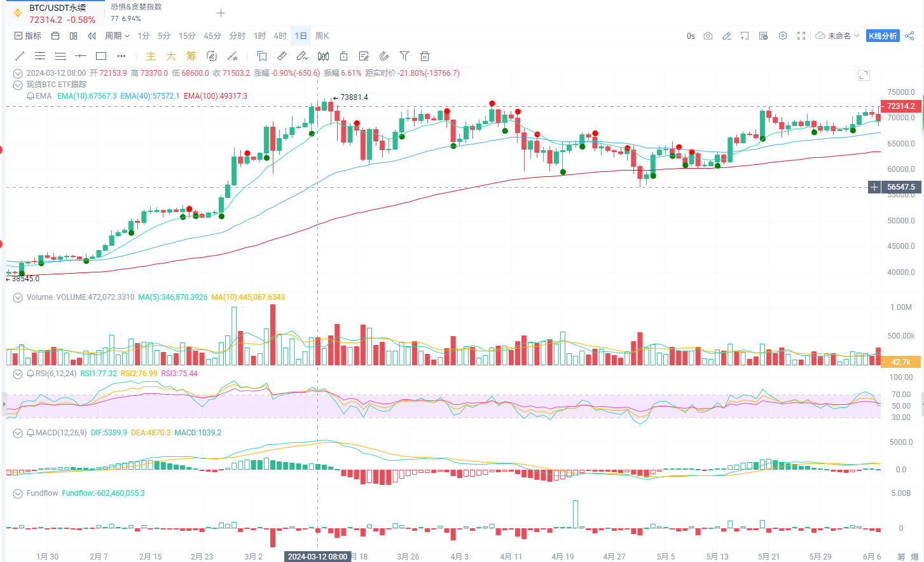Toggle MACD alert bell icon
Viewport: 924px width, 562px height.
point(31,433)
